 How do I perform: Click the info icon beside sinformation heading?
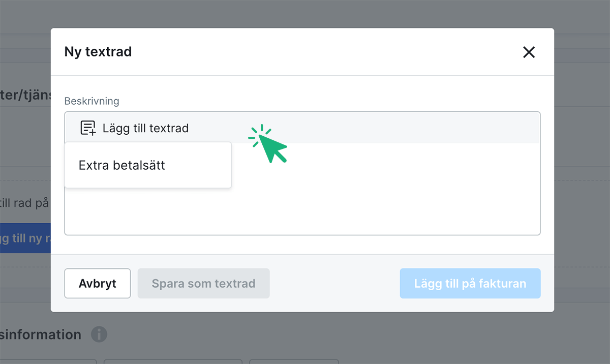click(x=99, y=335)
